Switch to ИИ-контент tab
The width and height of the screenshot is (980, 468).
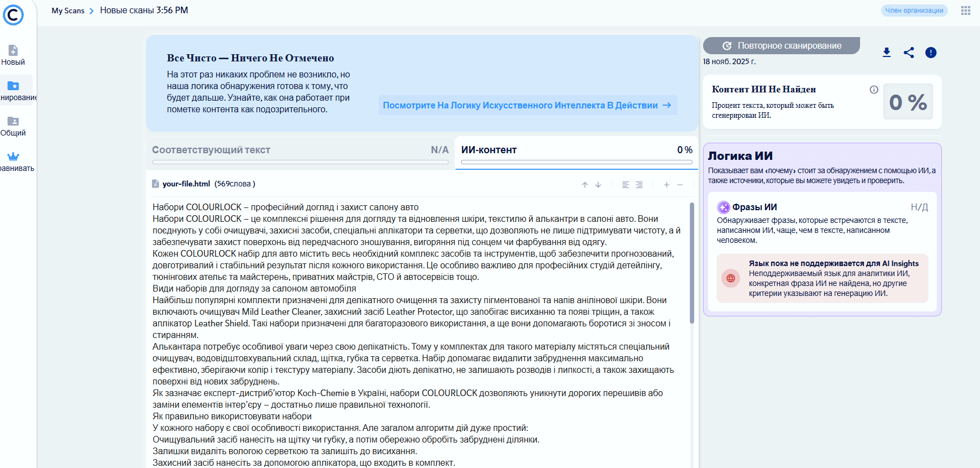[x=577, y=152]
